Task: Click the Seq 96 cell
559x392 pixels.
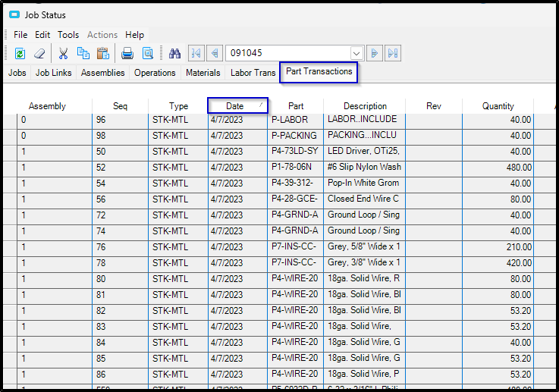Action: pos(120,120)
